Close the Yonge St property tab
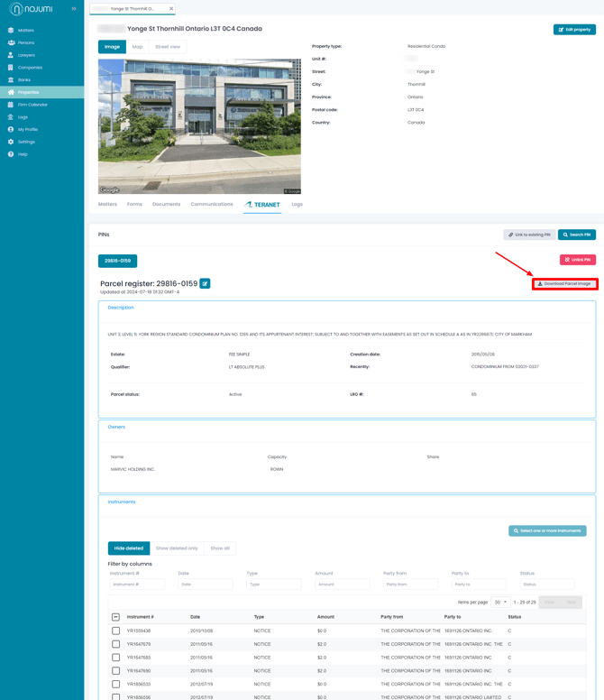This screenshot has width=604, height=700. [171, 9]
